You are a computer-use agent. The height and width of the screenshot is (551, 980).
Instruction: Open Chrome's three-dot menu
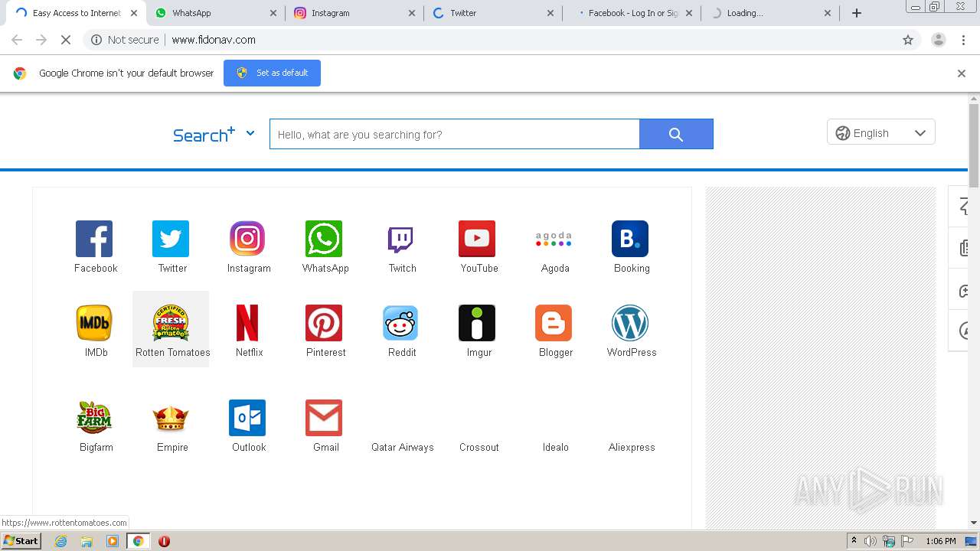coord(963,40)
